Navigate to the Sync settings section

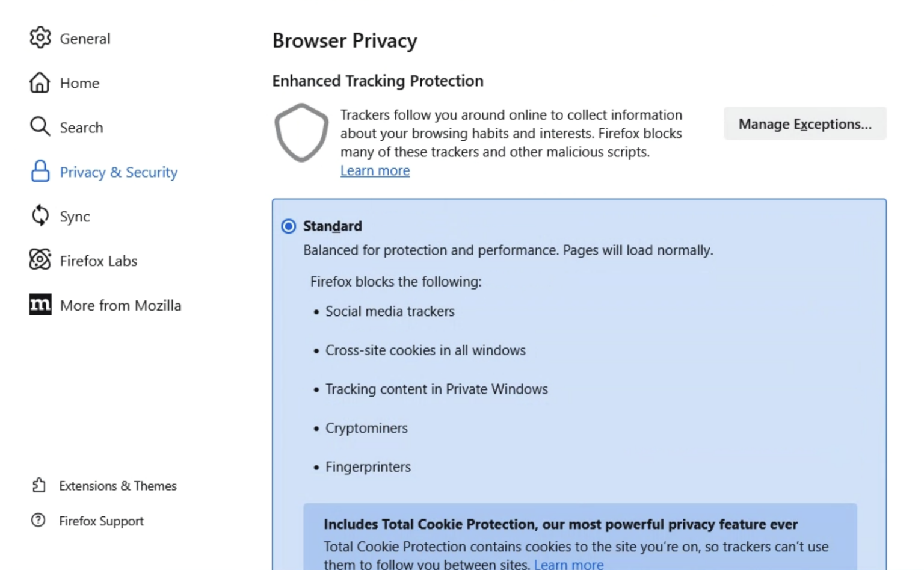[x=75, y=215]
